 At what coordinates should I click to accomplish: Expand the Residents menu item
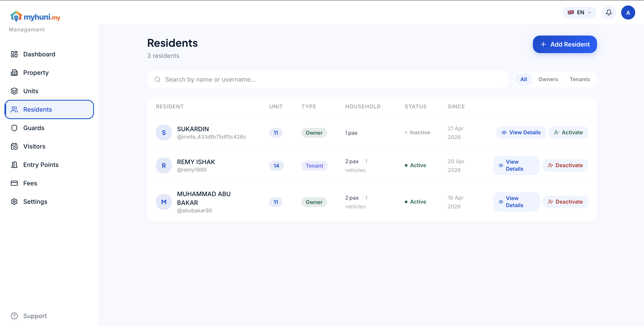(x=38, y=109)
